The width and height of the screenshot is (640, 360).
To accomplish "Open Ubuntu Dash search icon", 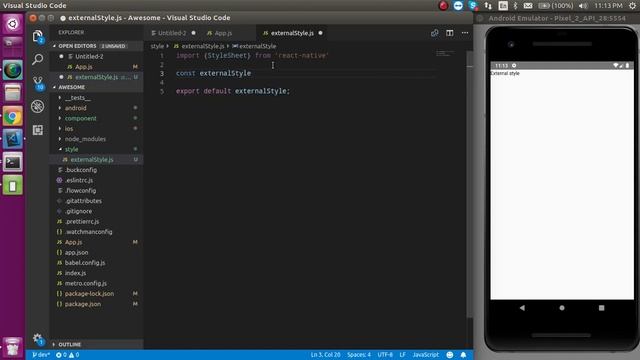I will tap(13, 24).
